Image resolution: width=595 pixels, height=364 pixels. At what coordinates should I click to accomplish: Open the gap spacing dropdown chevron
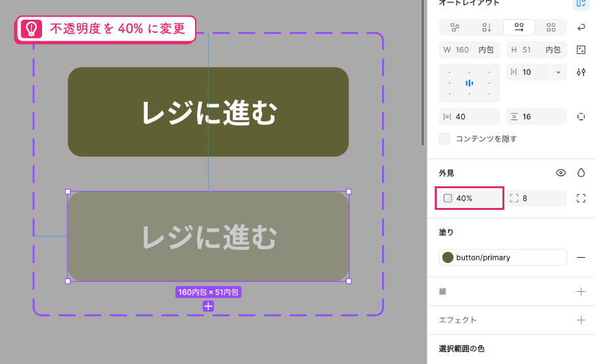pos(558,72)
